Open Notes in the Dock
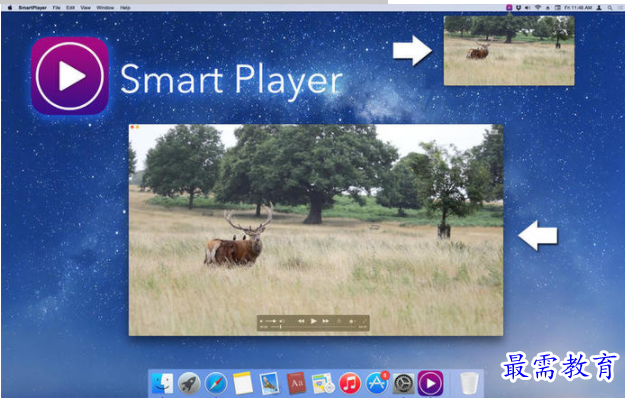 click(x=243, y=384)
